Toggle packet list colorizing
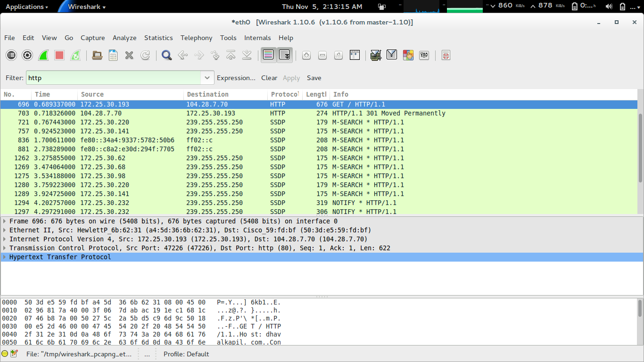The height and width of the screenshot is (362, 644). 269,55
